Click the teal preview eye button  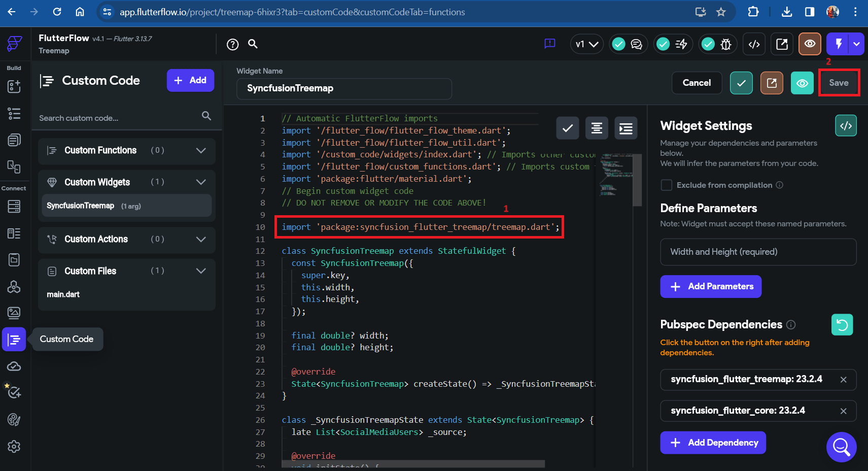(x=802, y=83)
